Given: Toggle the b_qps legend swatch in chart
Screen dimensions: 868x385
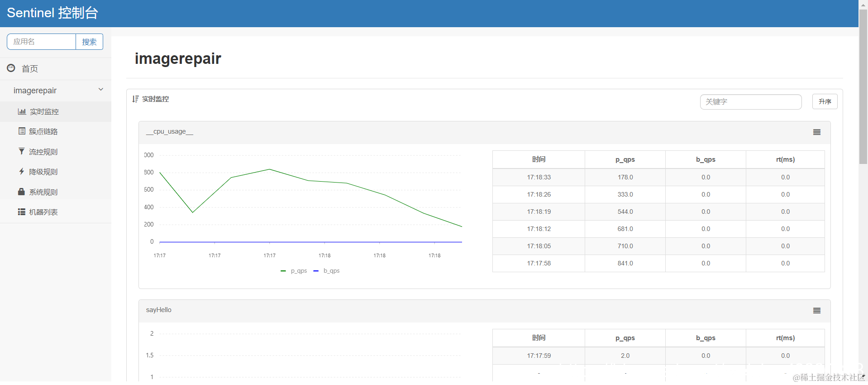Looking at the screenshot, I should [316, 271].
